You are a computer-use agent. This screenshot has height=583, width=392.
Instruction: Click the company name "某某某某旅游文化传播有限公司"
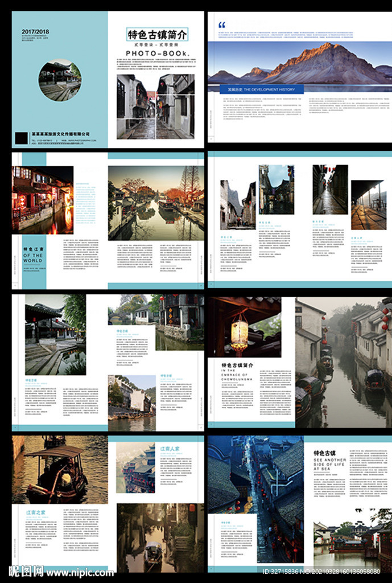pos(60,134)
